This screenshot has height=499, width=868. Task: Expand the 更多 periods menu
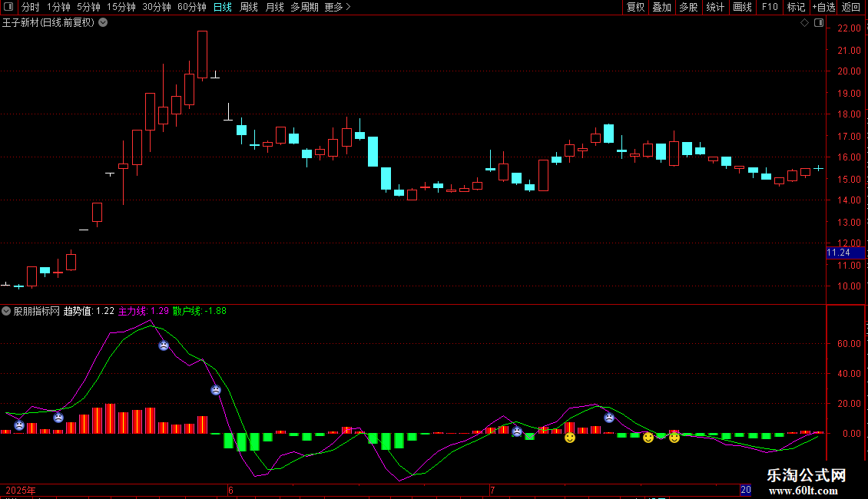point(337,7)
